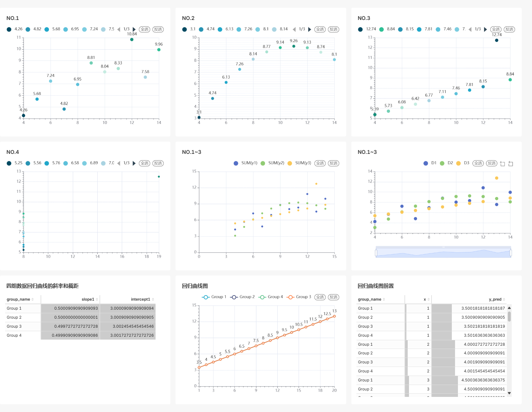Click 反选 button in NO.2 chart

[333, 29]
